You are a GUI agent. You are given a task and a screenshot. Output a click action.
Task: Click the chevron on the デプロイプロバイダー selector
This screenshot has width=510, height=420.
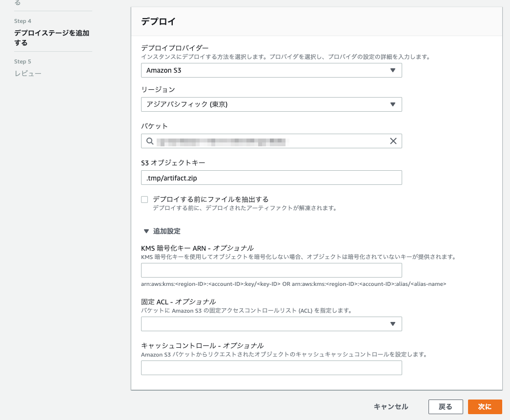coord(393,70)
